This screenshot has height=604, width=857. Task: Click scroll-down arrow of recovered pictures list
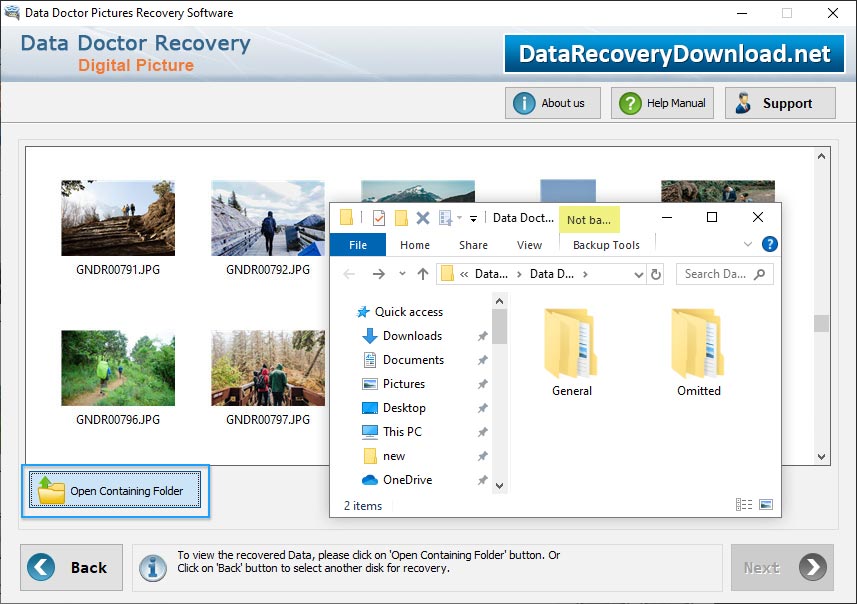821,456
